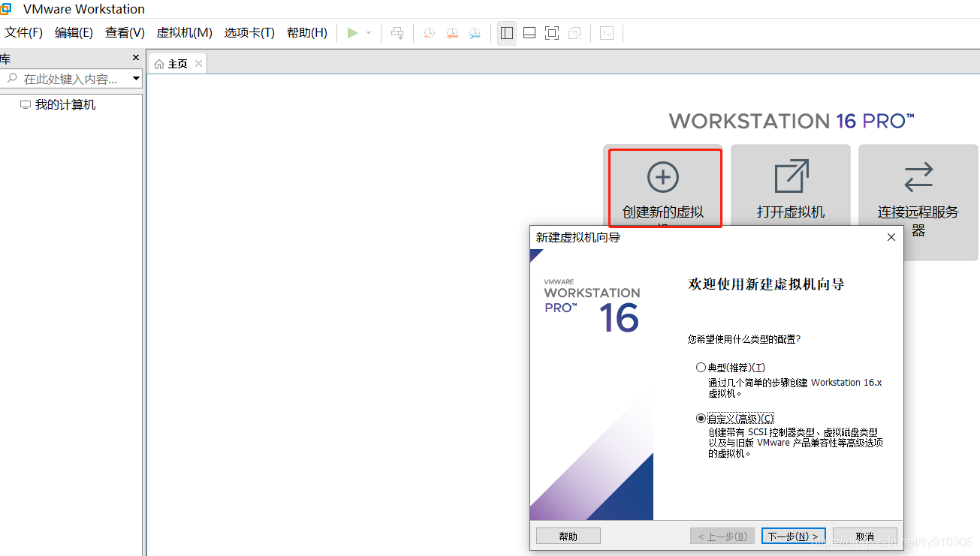Open the 编辑(E) menu
This screenshot has height=556, width=980.
pyautogui.click(x=74, y=33)
